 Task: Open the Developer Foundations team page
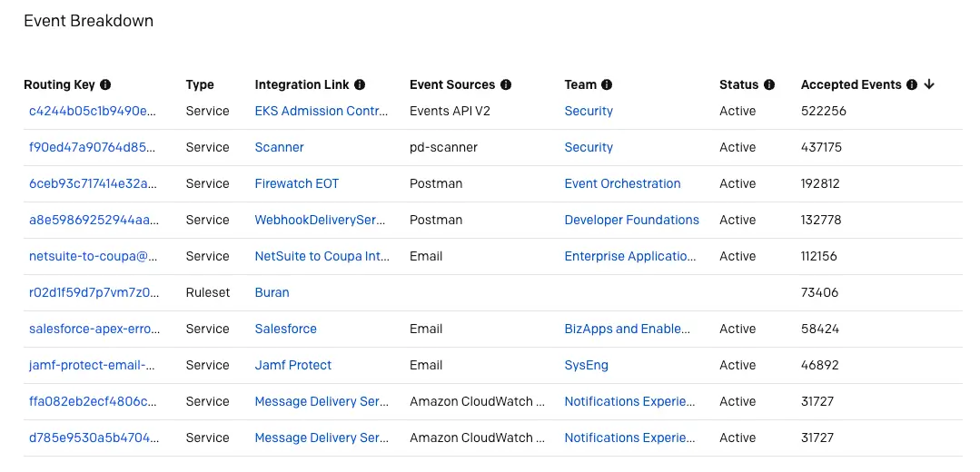pos(631,220)
